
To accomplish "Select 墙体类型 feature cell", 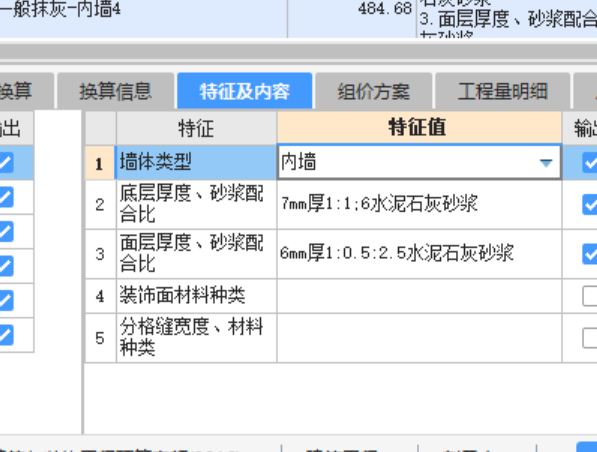I will [x=196, y=162].
